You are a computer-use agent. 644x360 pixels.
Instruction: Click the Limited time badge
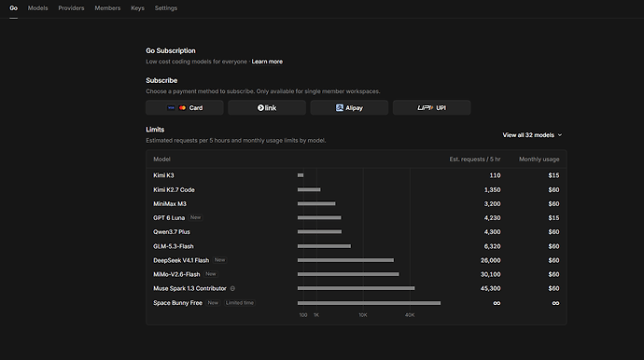click(x=240, y=303)
